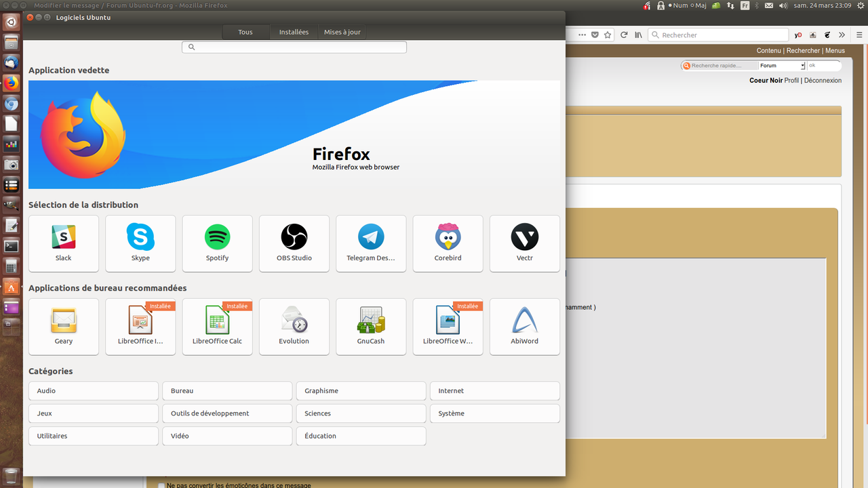Open Slack app tile
The height and width of the screenshot is (488, 868).
(x=64, y=243)
